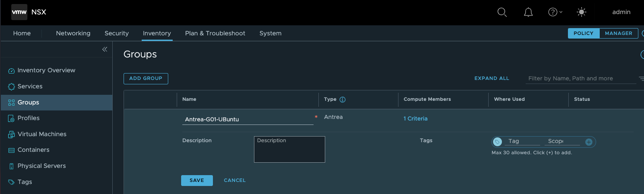Viewport: 644px width, 194px height.
Task: Click the Physical Servers sidebar icon
Action: point(11,166)
